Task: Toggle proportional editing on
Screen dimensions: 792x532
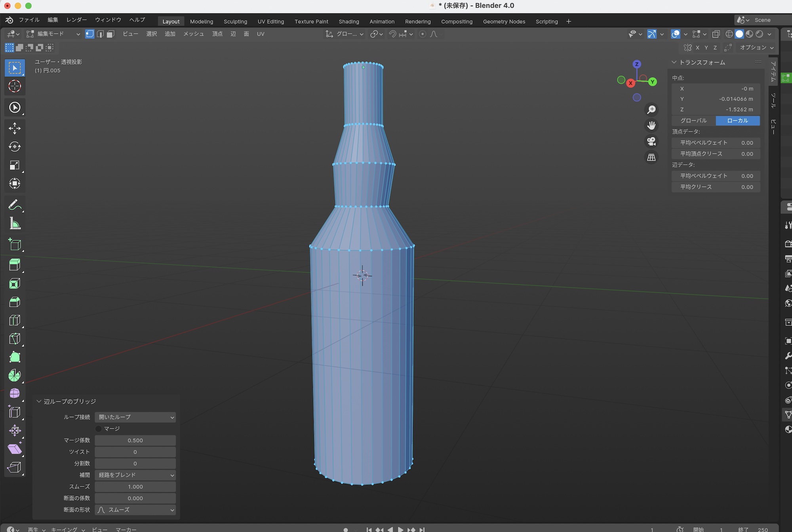Action: click(423, 34)
